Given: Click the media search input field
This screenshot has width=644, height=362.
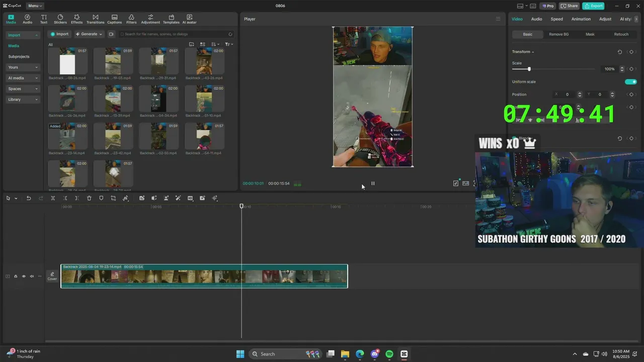Looking at the screenshot, I should (x=176, y=34).
